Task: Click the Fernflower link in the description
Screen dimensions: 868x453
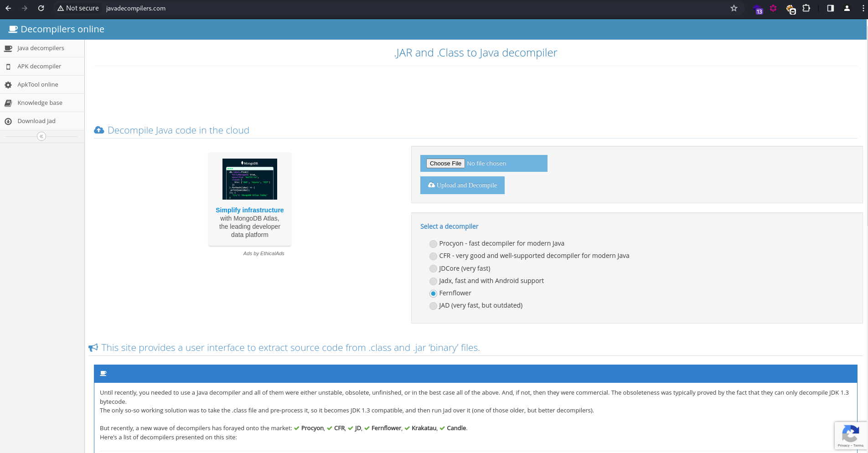Action: tap(386, 428)
